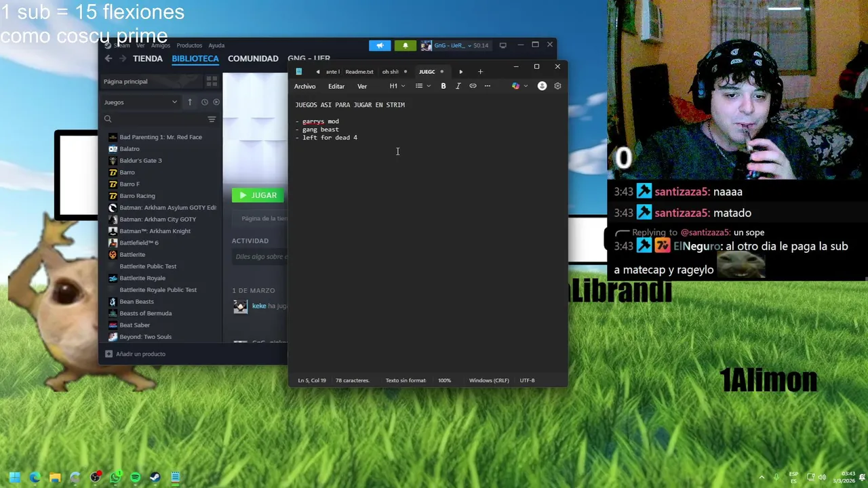Select Batman: Arkham Knight in the library

point(155,231)
